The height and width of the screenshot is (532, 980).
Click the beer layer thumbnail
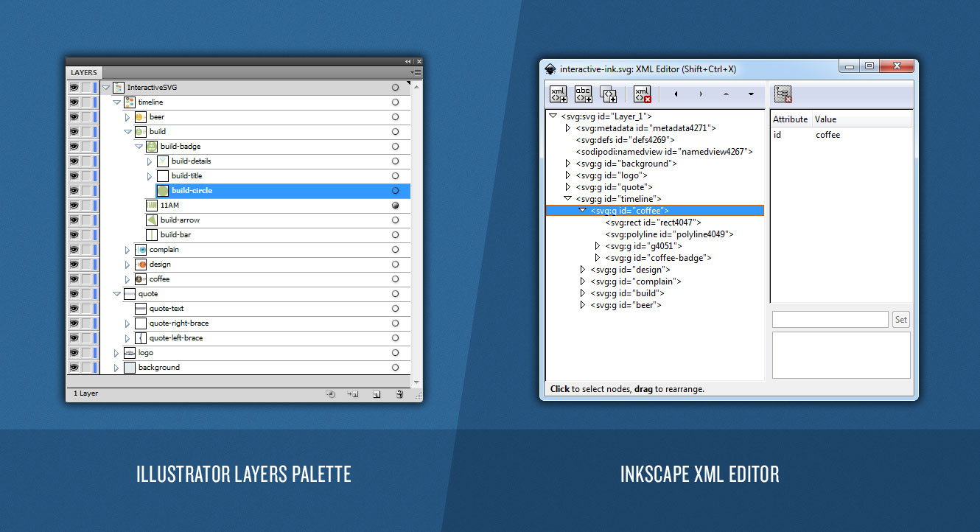[x=140, y=117]
